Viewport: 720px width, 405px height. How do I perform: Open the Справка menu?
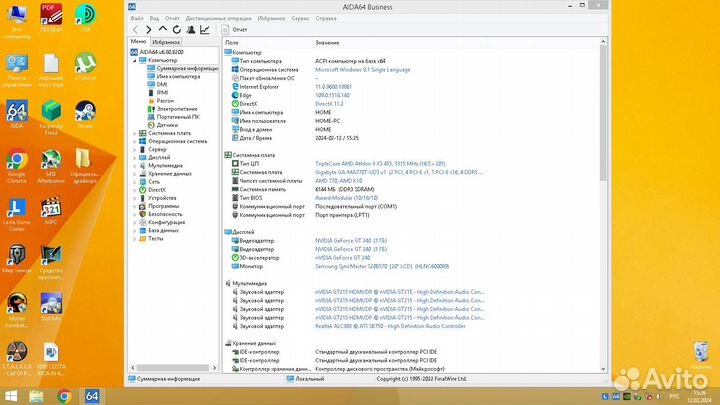(326, 18)
